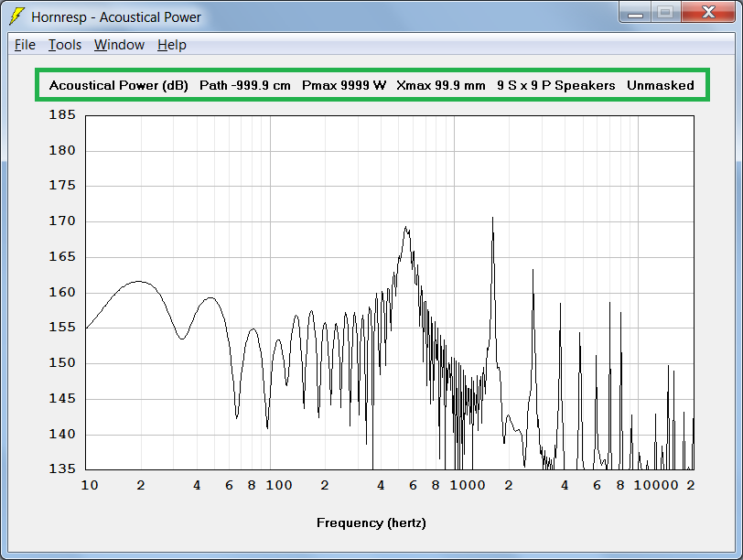This screenshot has height=560, width=743.
Task: Click the 'Unmasked' status text
Action: point(660,85)
